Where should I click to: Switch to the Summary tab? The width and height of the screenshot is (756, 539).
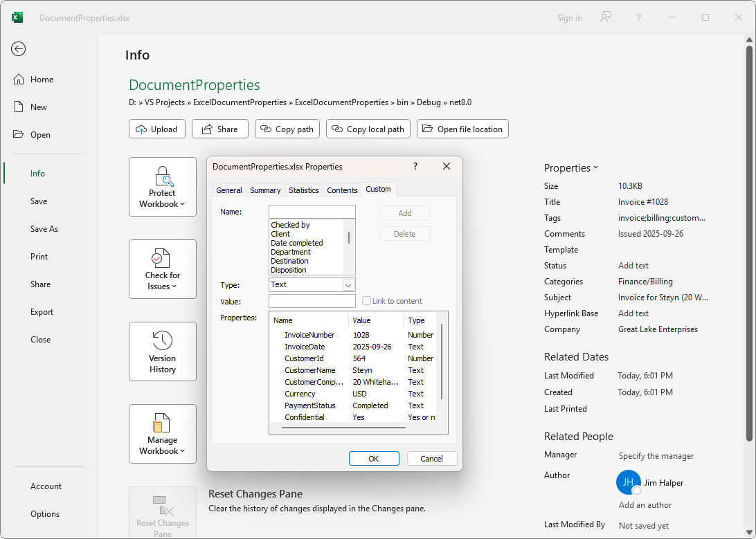[x=265, y=190]
